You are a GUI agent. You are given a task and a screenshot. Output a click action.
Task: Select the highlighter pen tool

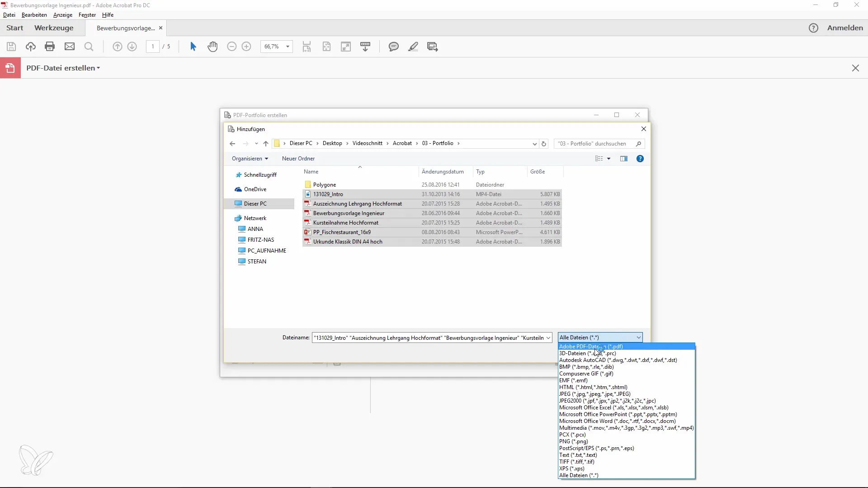click(413, 47)
